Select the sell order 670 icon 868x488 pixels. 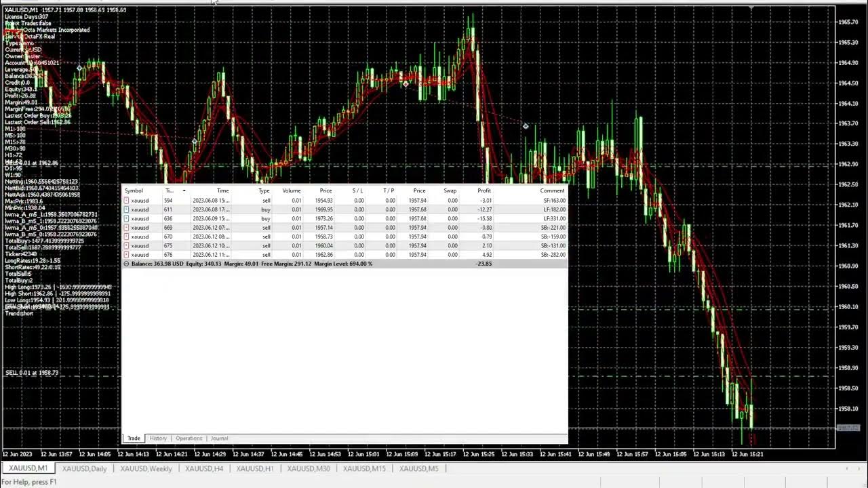[x=126, y=237]
